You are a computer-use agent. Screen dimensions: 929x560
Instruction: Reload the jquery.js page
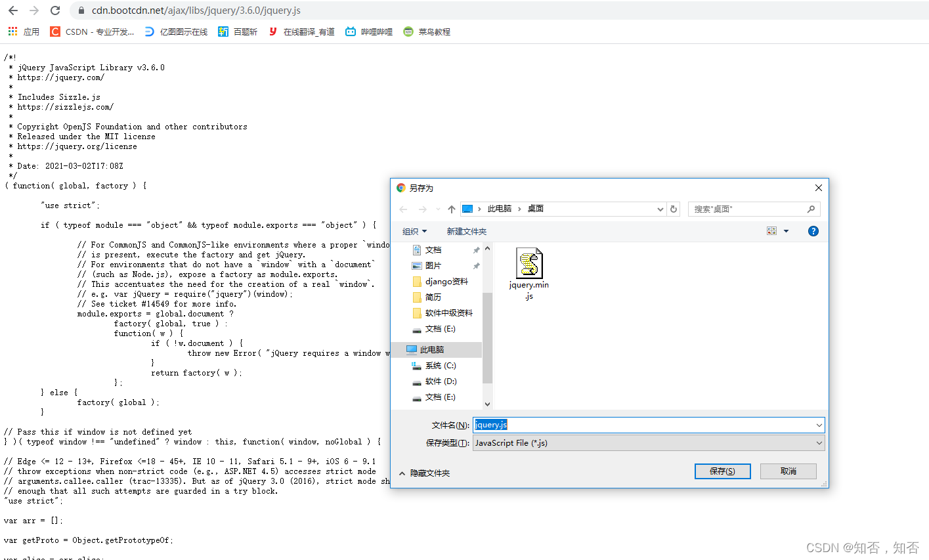tap(55, 11)
